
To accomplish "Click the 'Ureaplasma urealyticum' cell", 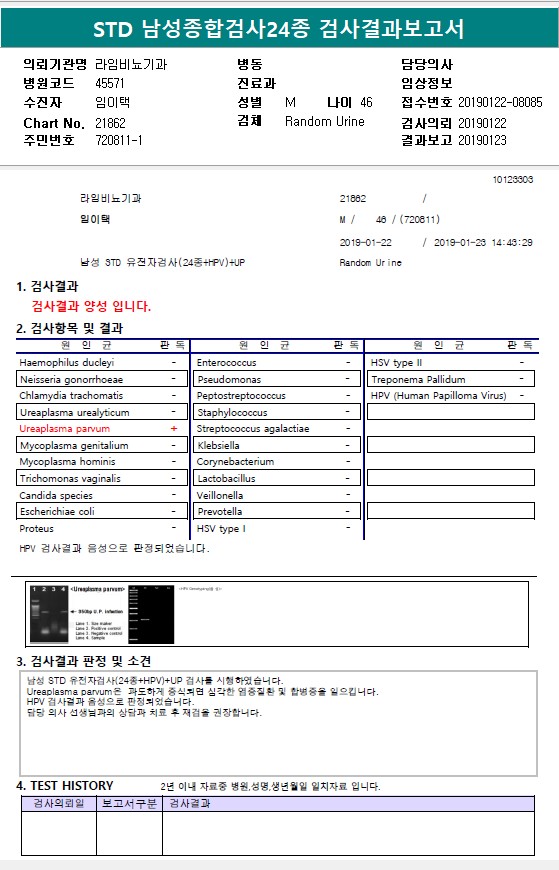I will tap(103, 412).
